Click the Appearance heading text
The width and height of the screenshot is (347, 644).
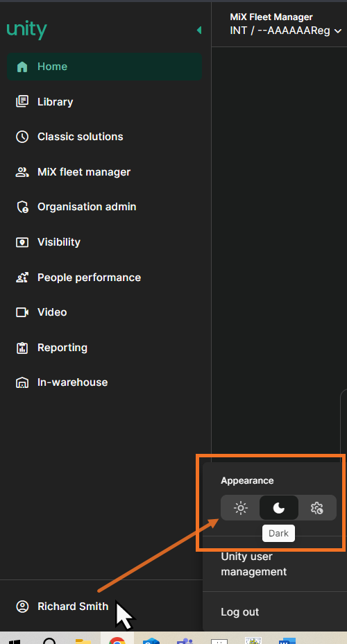pyautogui.click(x=247, y=480)
